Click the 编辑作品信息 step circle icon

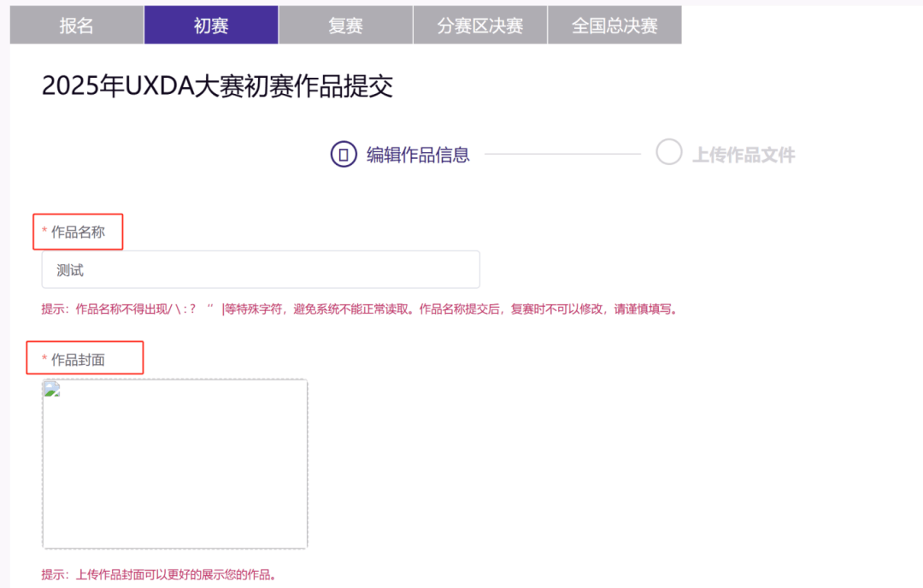click(343, 155)
